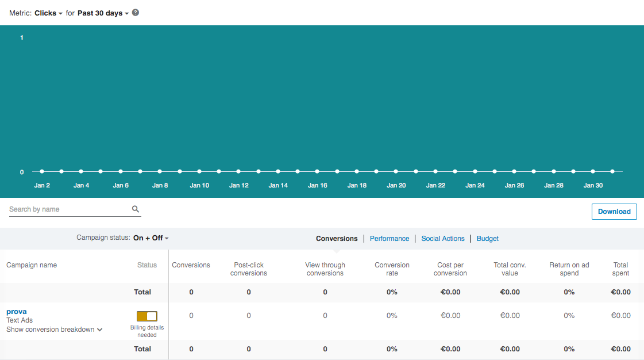Screen dimensions: 644x360
Task: Click the Conversions column header
Action: 191,265
